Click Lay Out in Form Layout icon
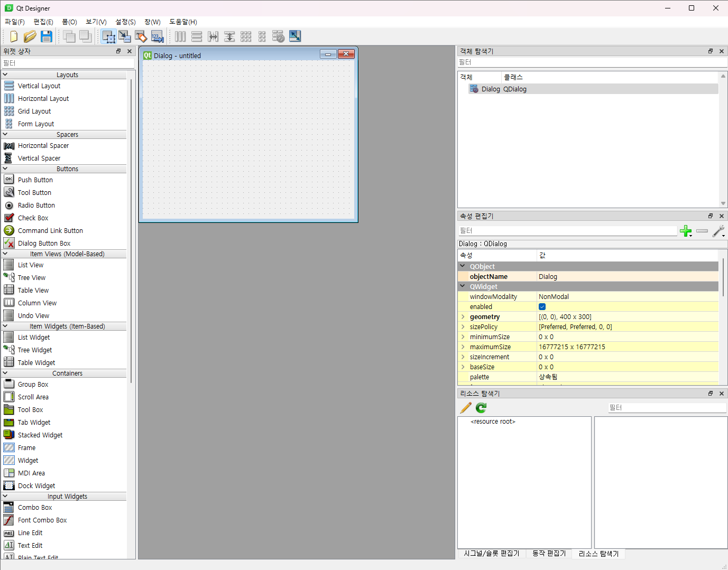This screenshot has width=728, height=570. pos(262,36)
